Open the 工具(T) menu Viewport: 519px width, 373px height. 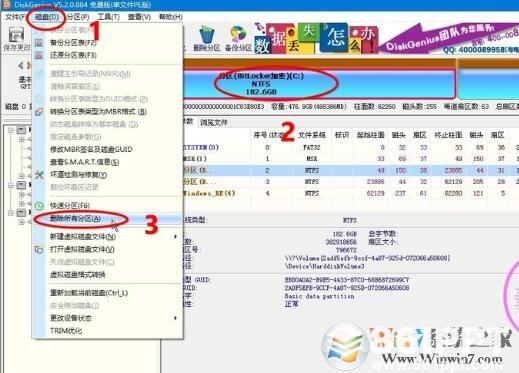click(109, 17)
